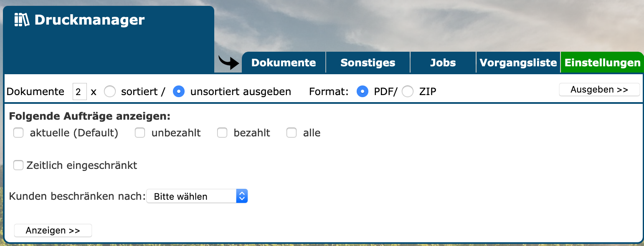Viewport: 644px width, 246px height.
Task: Open the Dokumente tab
Action: click(284, 63)
